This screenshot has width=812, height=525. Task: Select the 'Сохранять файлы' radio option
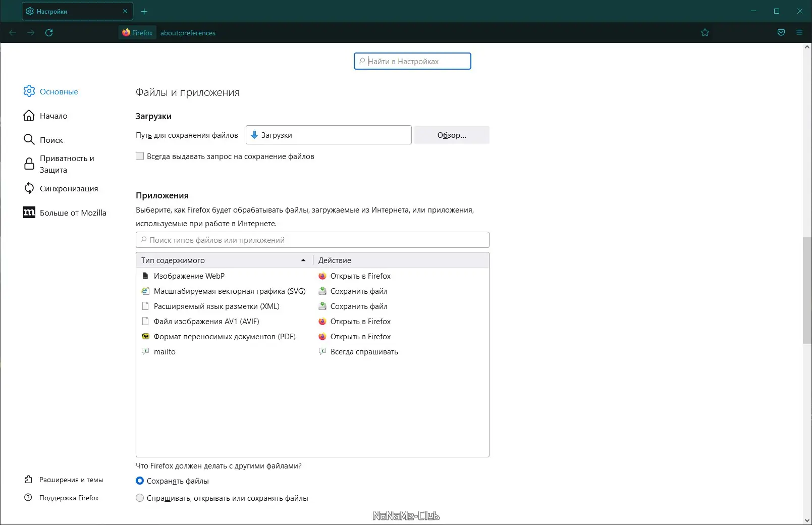140,481
